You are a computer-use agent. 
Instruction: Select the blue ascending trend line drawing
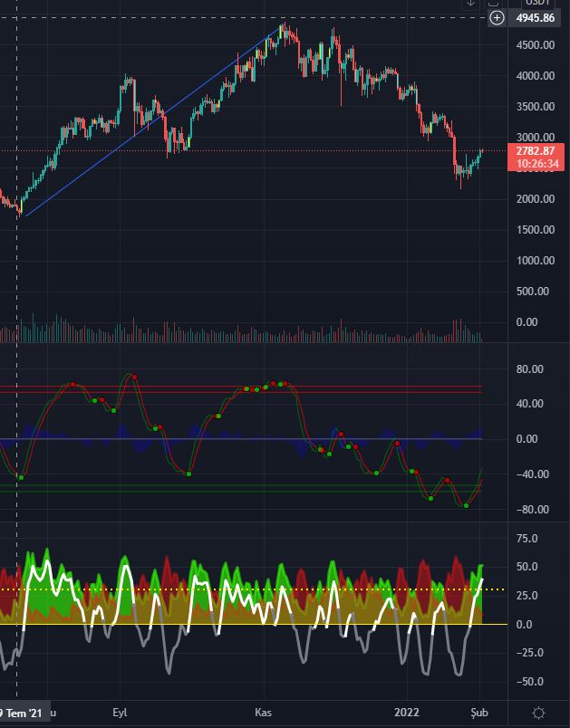tap(153, 121)
